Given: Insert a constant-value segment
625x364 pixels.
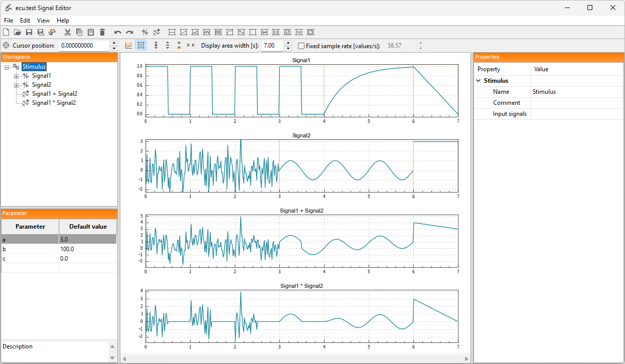Looking at the screenshot, I should [x=172, y=32].
